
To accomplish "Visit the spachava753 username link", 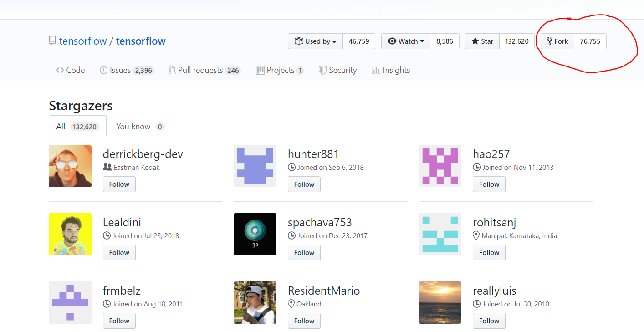I will (320, 222).
